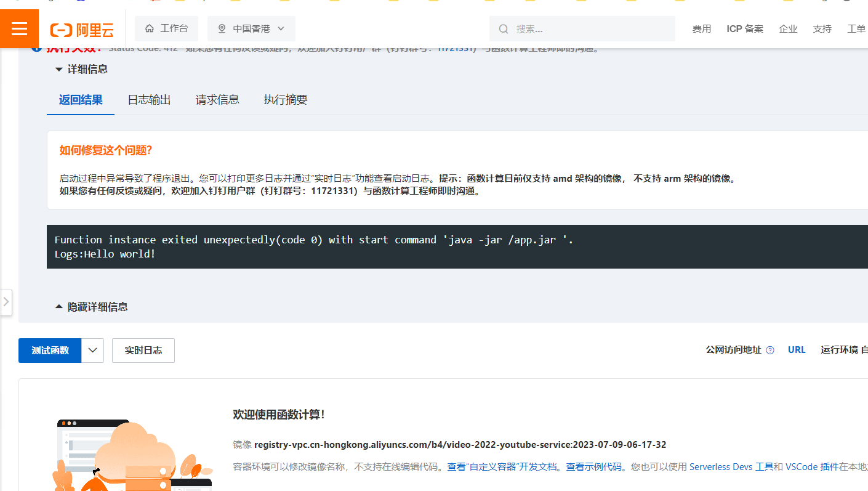Open the 工单 menu
Image resolution: width=868 pixels, height=491 pixels.
click(x=856, y=29)
